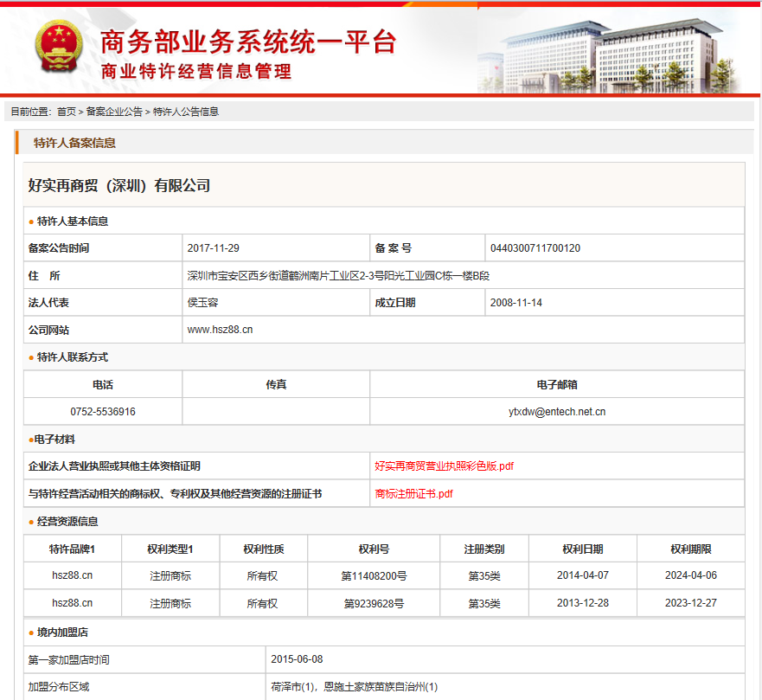Open the 商标注册证书.pdf attachment
The width and height of the screenshot is (762, 700).
click(x=413, y=494)
